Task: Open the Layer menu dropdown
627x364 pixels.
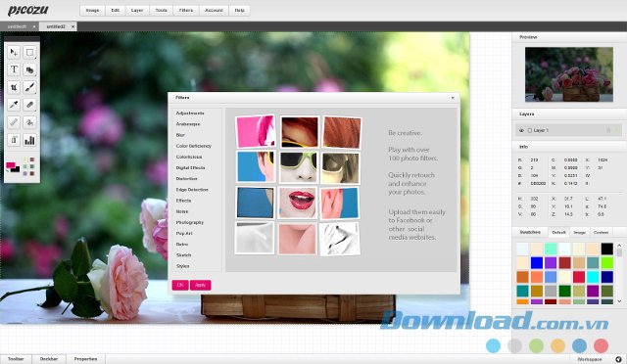Action: coord(137,11)
